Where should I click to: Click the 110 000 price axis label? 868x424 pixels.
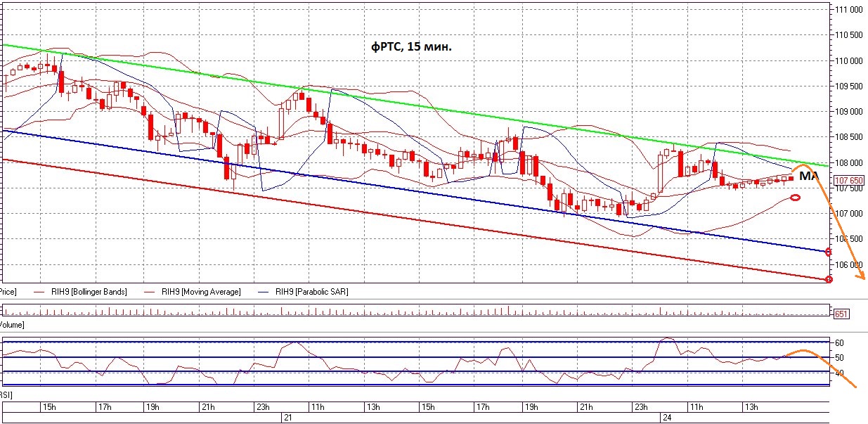coord(848,60)
